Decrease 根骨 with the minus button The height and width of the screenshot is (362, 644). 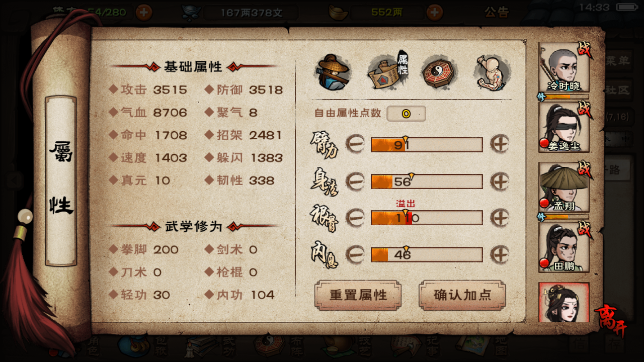coord(355,218)
